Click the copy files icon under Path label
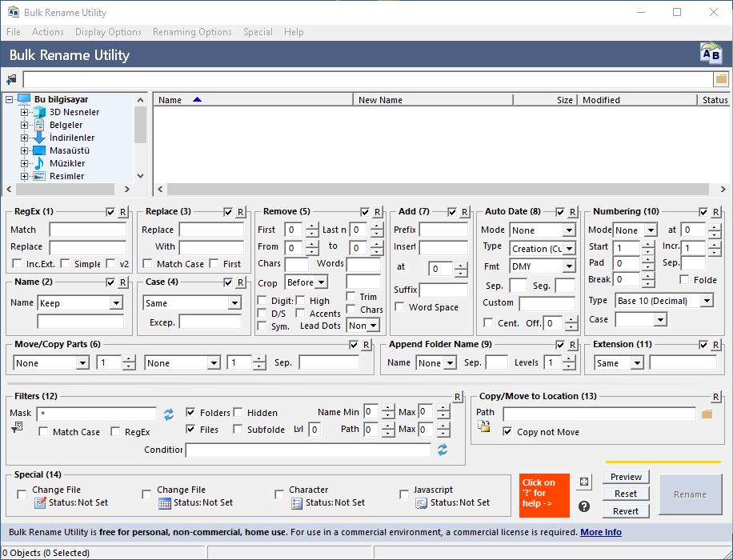Viewport: 733px width, 560px height. coord(484,426)
